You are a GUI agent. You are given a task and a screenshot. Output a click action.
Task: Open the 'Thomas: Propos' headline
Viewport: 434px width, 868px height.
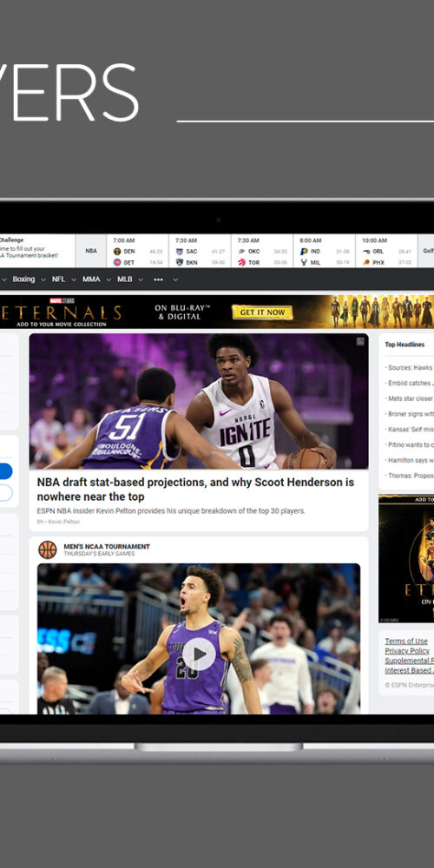410,476
